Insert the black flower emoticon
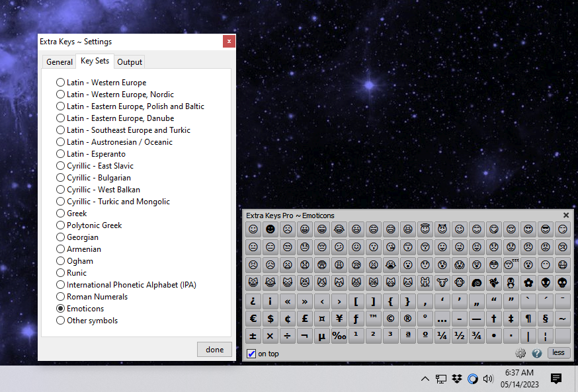578x392 pixels. pos(528,282)
